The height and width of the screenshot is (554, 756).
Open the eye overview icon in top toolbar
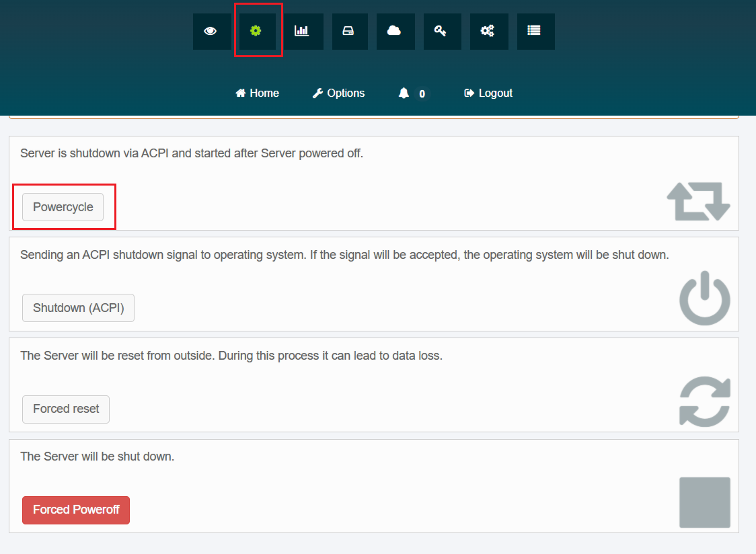(211, 31)
